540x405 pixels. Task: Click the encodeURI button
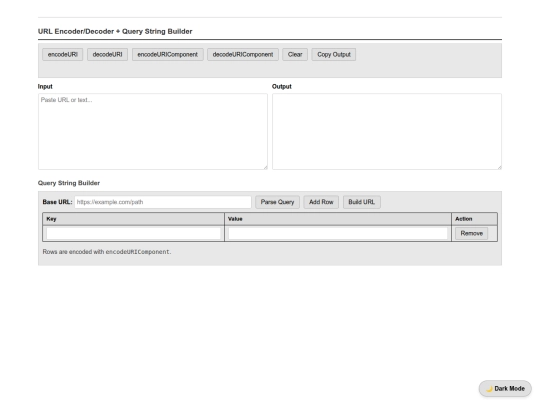(x=62, y=54)
